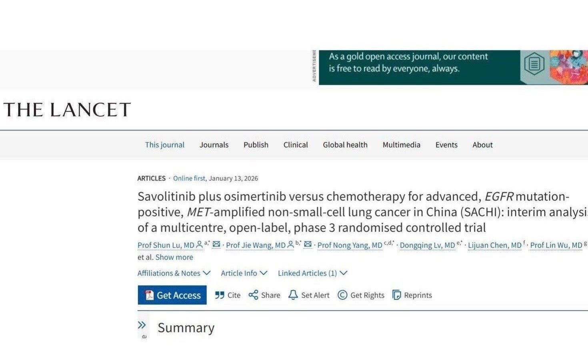
Task: Select the Global health menu item
Action: point(345,145)
